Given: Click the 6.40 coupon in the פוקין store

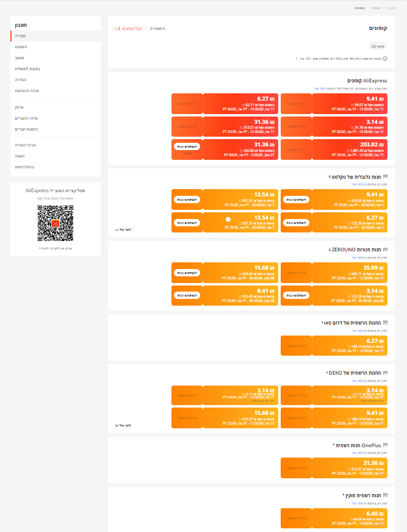Looking at the screenshot, I should (x=334, y=518).
